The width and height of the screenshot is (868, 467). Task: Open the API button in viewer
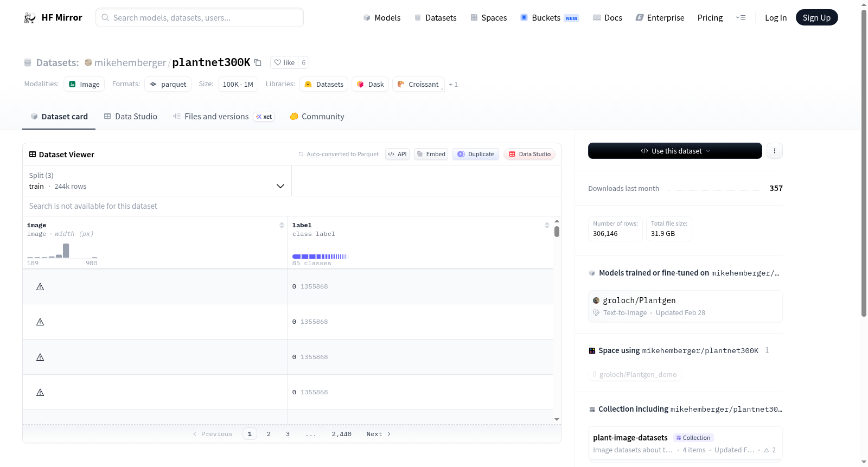click(397, 154)
